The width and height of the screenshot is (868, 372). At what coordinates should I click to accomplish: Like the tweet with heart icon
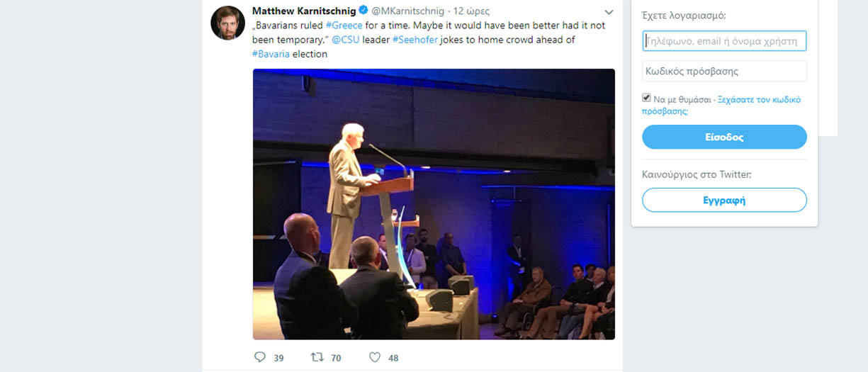[375, 357]
